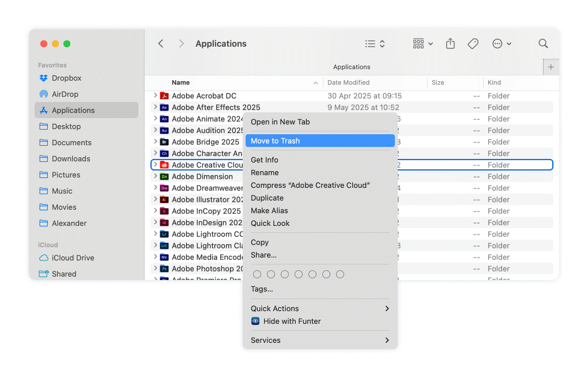This screenshot has width=588, height=378.
Task: Click the Share icon in Finder toolbar
Action: point(451,44)
